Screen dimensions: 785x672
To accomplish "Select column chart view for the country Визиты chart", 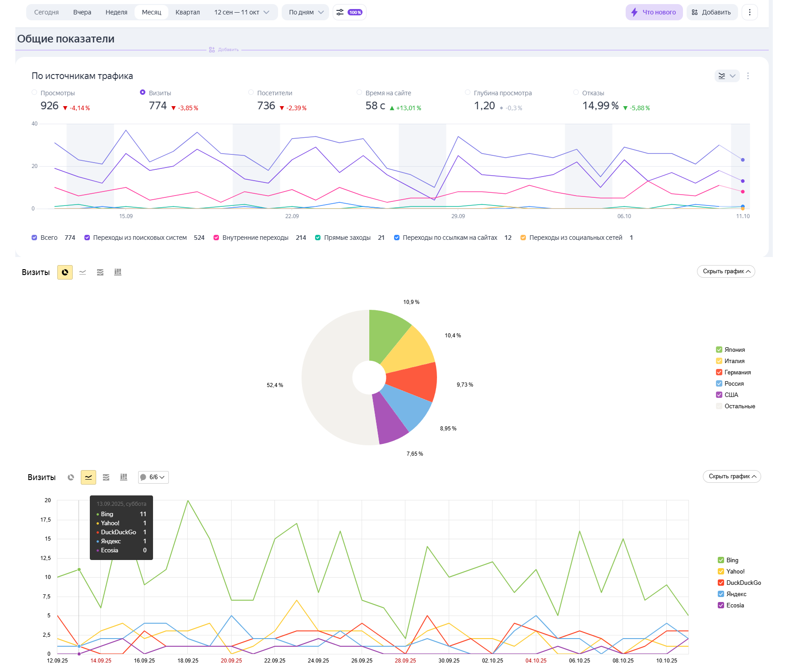I will tap(118, 272).
